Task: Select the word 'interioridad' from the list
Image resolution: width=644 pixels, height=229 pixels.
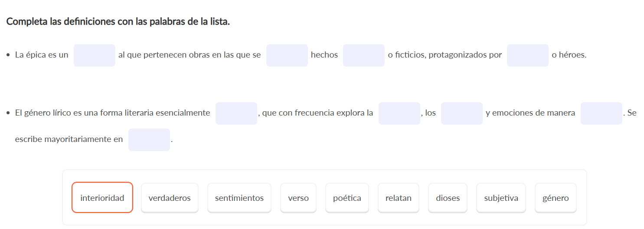Action: click(x=102, y=198)
